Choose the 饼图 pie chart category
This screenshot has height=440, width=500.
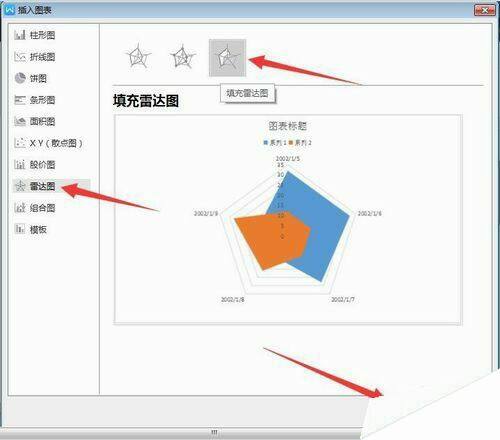coord(31,78)
